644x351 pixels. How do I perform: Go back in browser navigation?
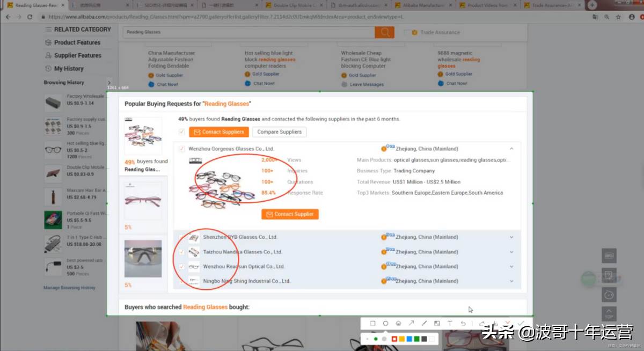point(8,17)
